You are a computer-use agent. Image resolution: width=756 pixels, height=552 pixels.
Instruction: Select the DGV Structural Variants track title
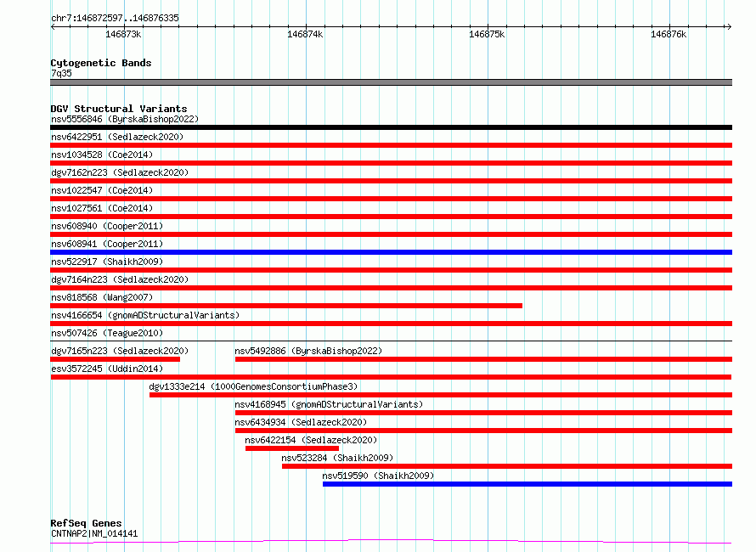coord(119,109)
